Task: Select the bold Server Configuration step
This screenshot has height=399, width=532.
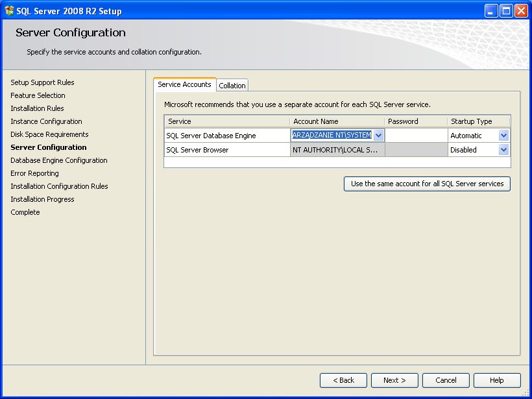Action: coord(49,147)
